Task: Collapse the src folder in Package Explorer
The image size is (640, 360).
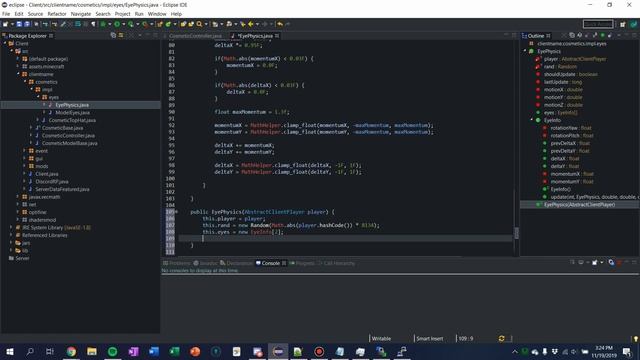Action: pyautogui.click(x=12, y=51)
